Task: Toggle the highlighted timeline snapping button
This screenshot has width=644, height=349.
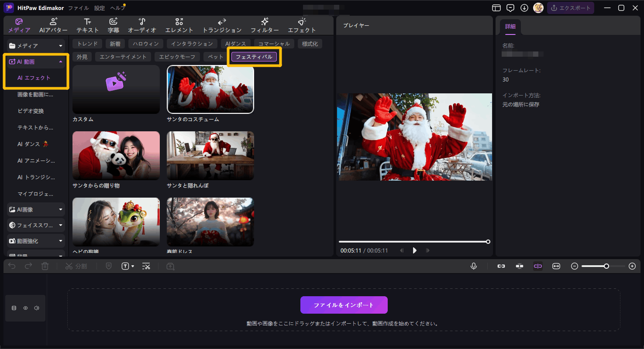Action: click(538, 266)
